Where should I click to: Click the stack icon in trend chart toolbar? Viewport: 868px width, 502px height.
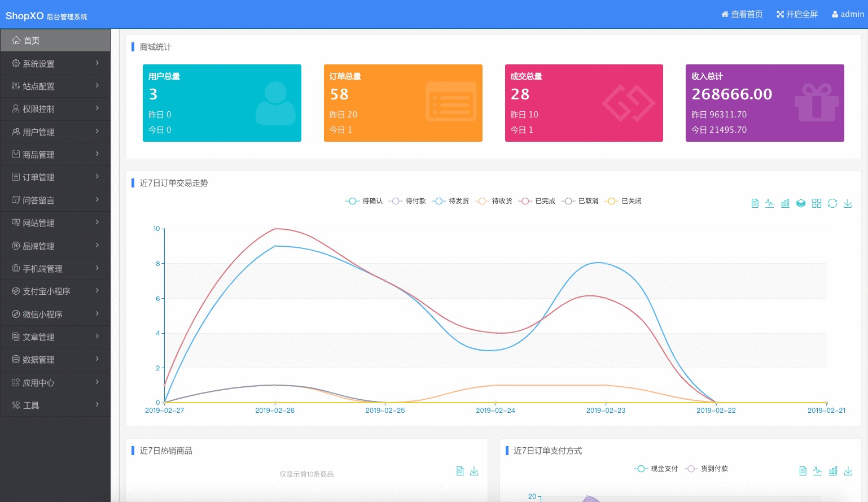(x=801, y=203)
